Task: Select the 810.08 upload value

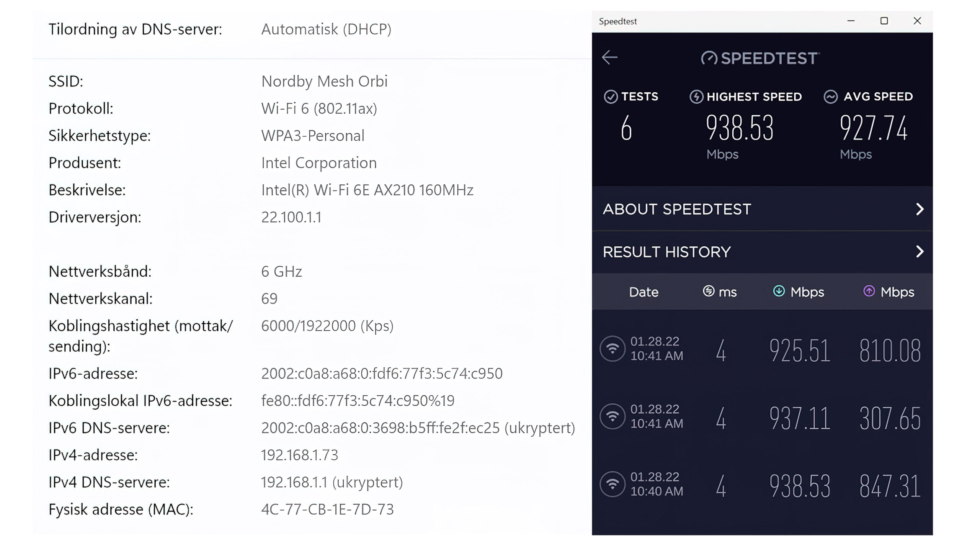Action: 890,350
